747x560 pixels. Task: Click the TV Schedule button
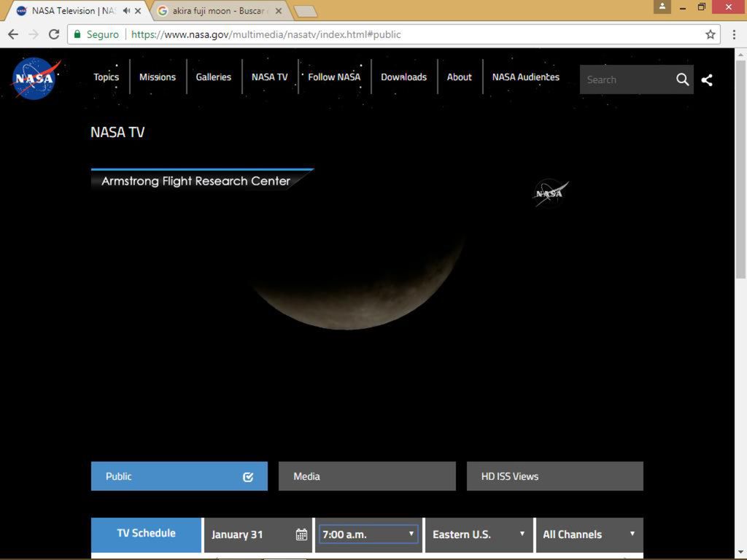(146, 534)
